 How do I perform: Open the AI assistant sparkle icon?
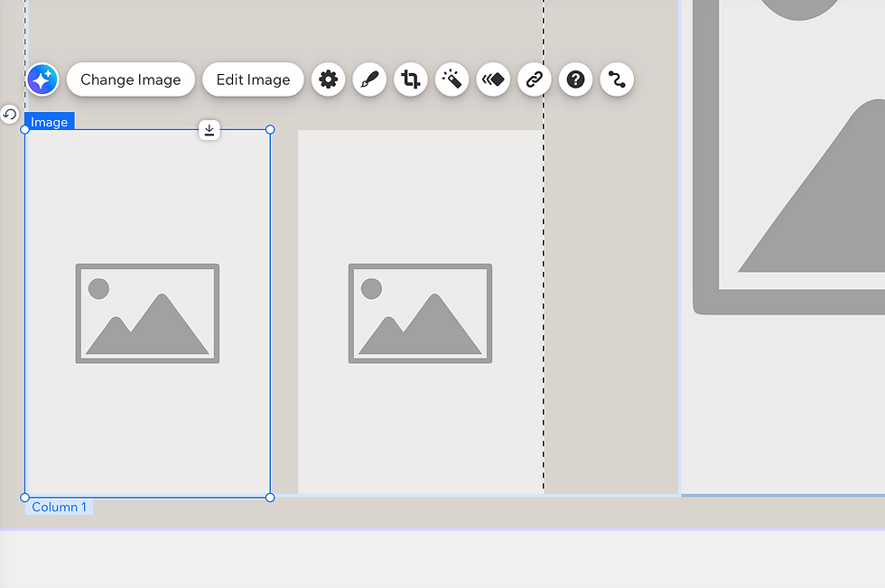coord(42,79)
